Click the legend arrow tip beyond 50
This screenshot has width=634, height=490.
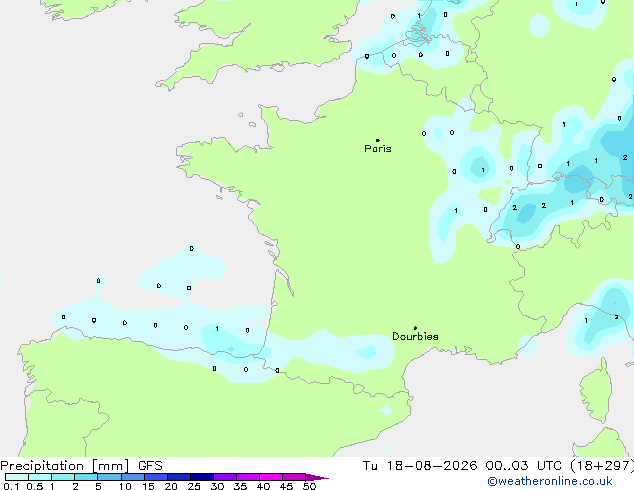click(317, 477)
